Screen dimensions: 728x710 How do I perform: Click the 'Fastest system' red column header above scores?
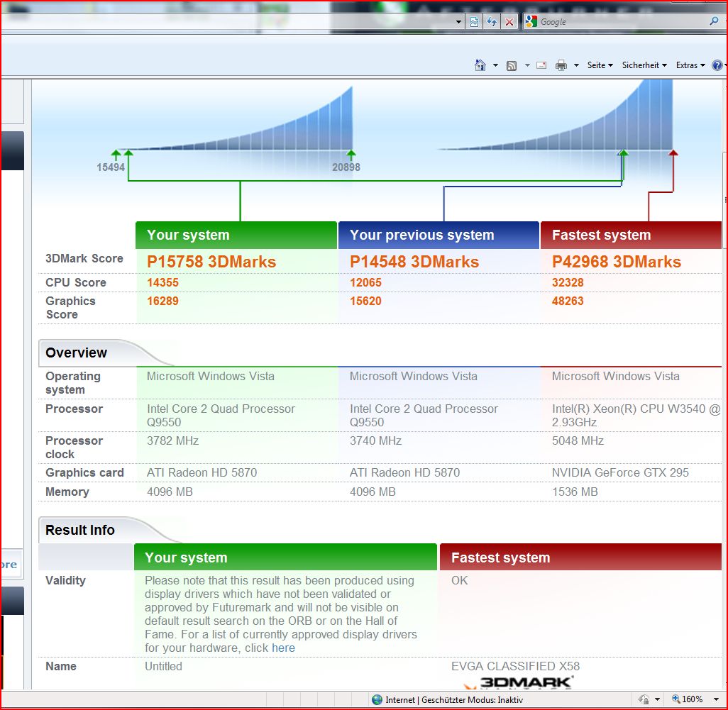pos(631,235)
